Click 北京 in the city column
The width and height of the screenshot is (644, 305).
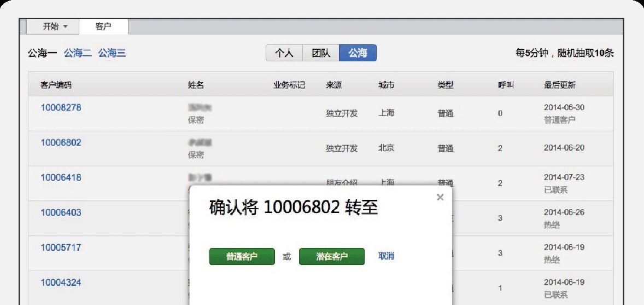386,148
